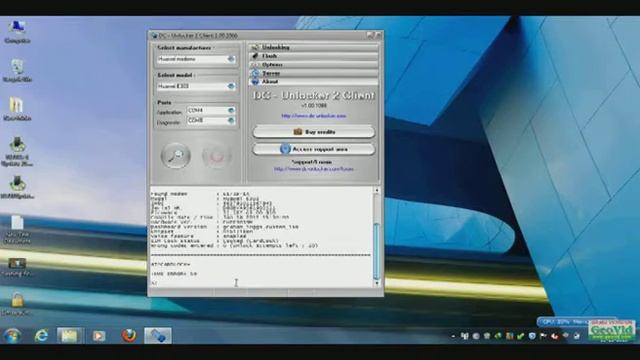Select the padlock desktop icon
The width and height of the screenshot is (640, 360).
(x=17, y=304)
